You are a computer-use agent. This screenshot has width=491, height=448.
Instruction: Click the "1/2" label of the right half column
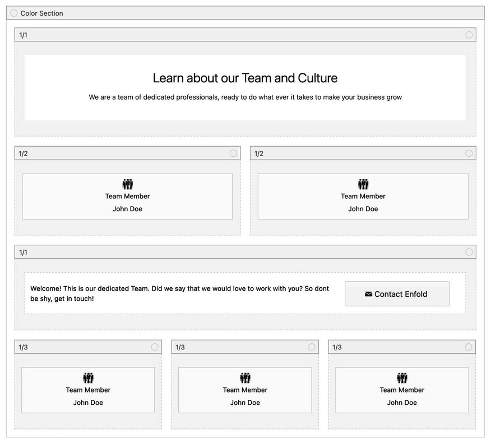coord(258,153)
